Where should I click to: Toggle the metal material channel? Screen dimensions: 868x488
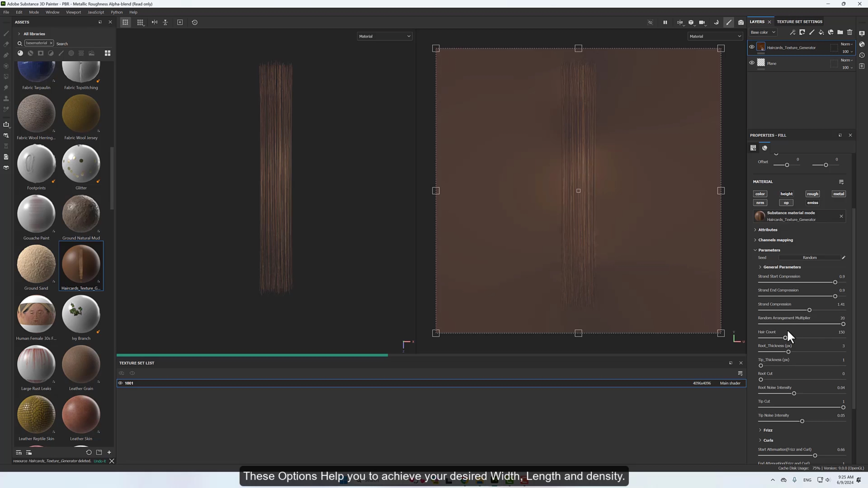pos(839,194)
